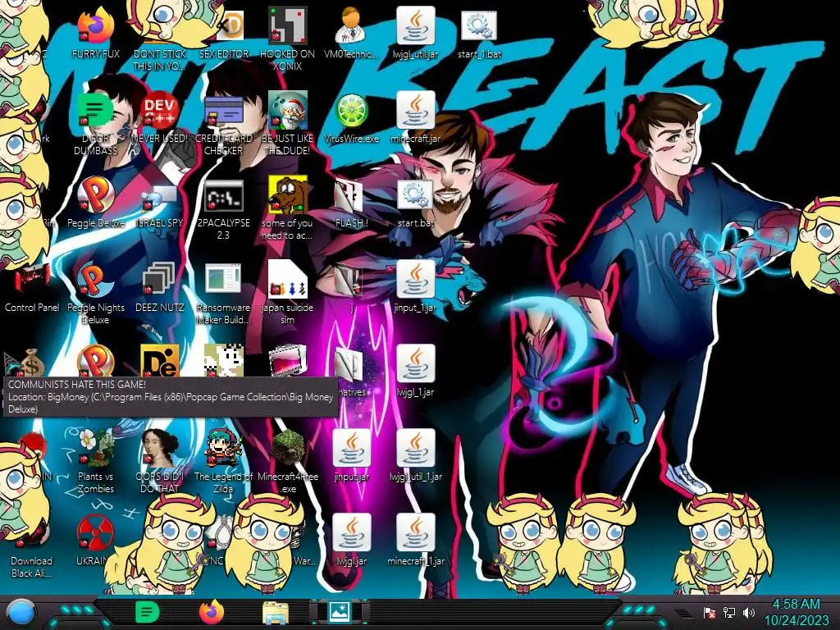Select the lwjgl_1.jar file

click(415, 364)
